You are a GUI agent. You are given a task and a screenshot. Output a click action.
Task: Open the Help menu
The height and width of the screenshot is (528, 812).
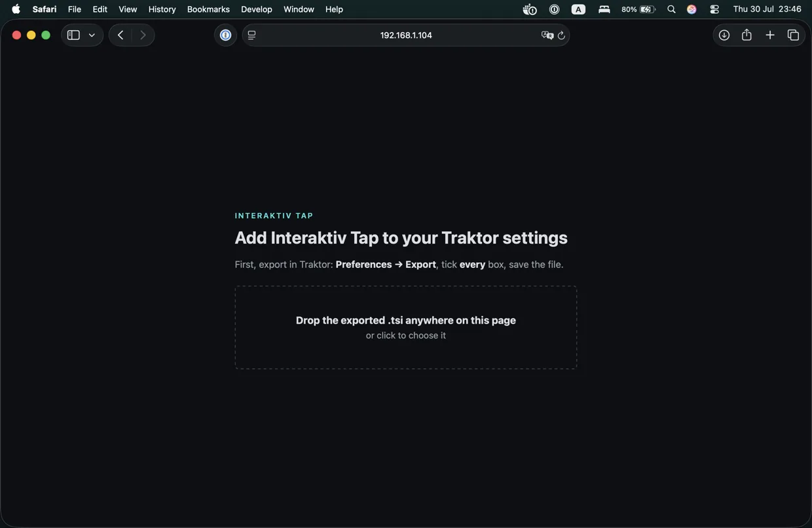point(334,9)
